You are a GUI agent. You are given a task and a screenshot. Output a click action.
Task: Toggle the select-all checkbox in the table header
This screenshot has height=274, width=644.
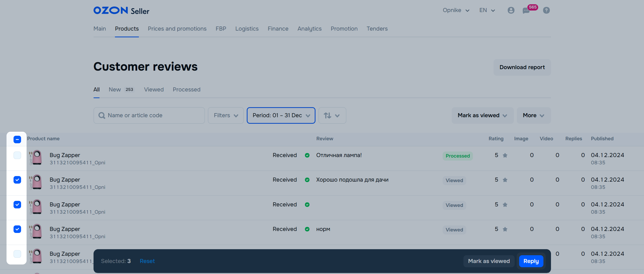[x=17, y=139]
